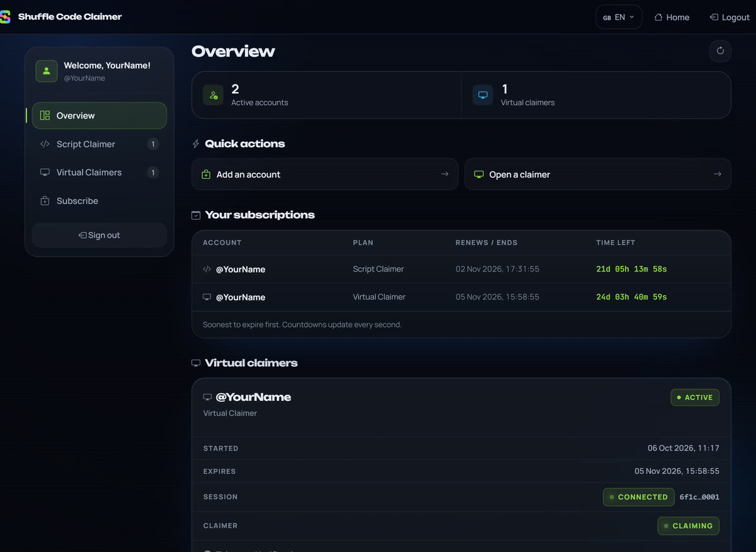Click the code icon in Script Claimer row

tap(207, 269)
